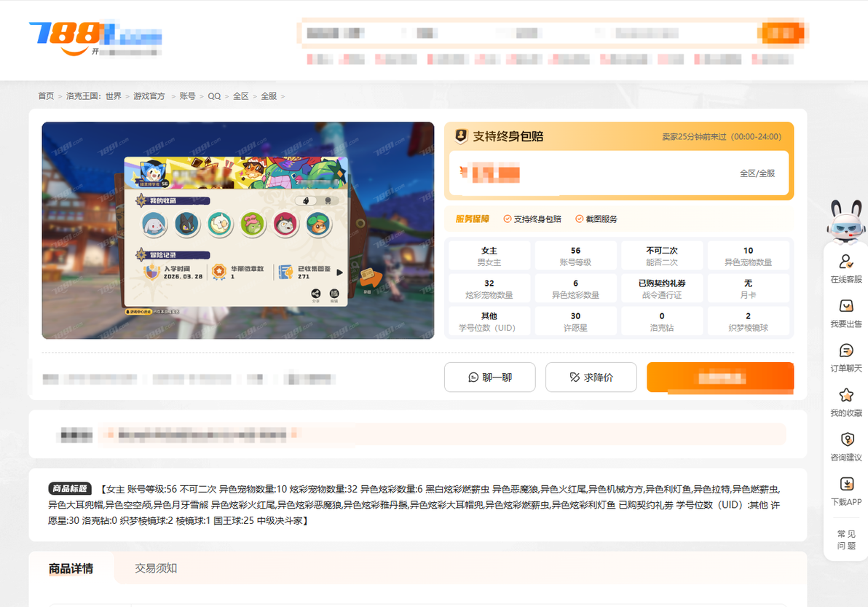This screenshot has height=607, width=868.
Task: Open 全服 breadcrumb link
Action: [269, 95]
